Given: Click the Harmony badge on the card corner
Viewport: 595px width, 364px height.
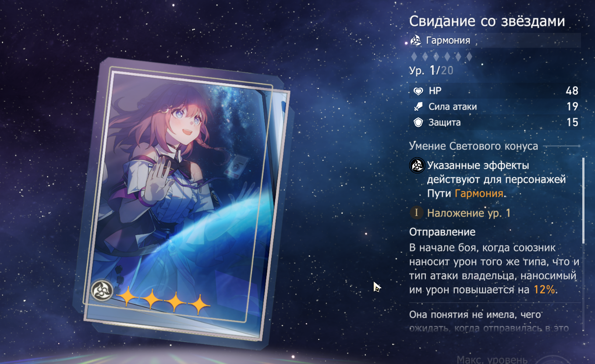Looking at the screenshot, I should [x=102, y=290].
